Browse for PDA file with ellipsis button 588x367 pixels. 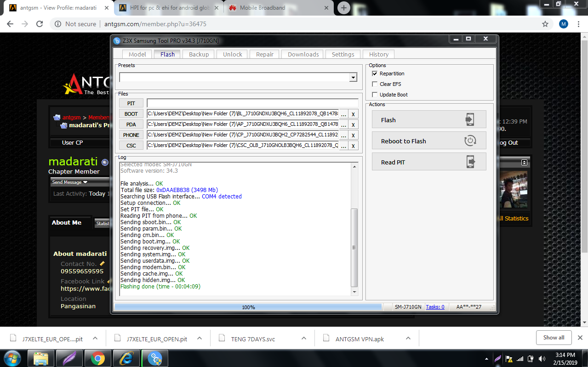tap(343, 124)
